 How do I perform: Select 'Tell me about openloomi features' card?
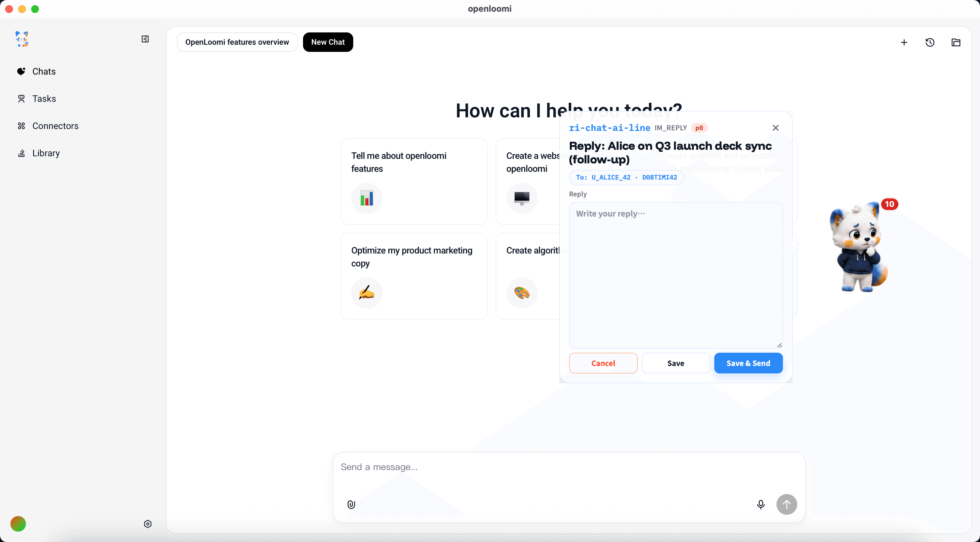coord(414,182)
